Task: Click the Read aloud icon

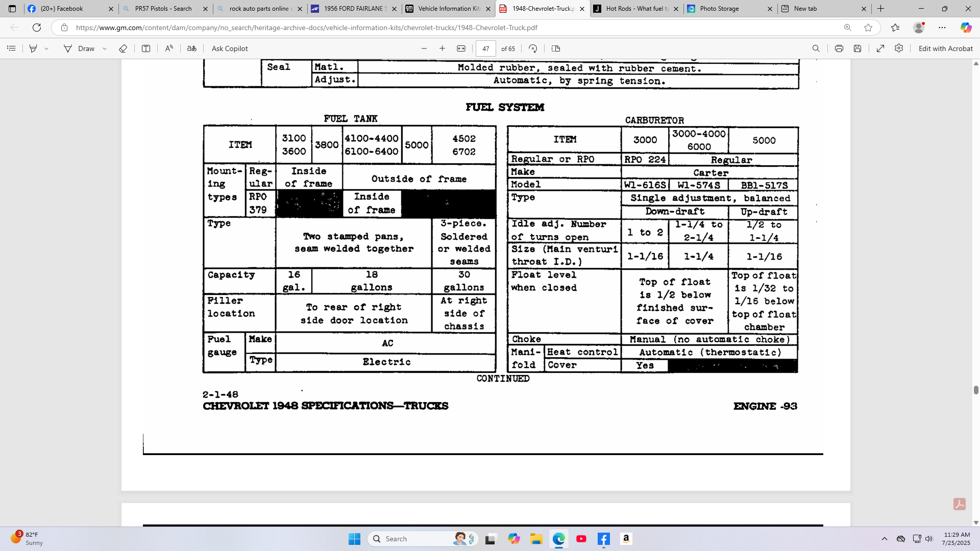Action: 169,48
